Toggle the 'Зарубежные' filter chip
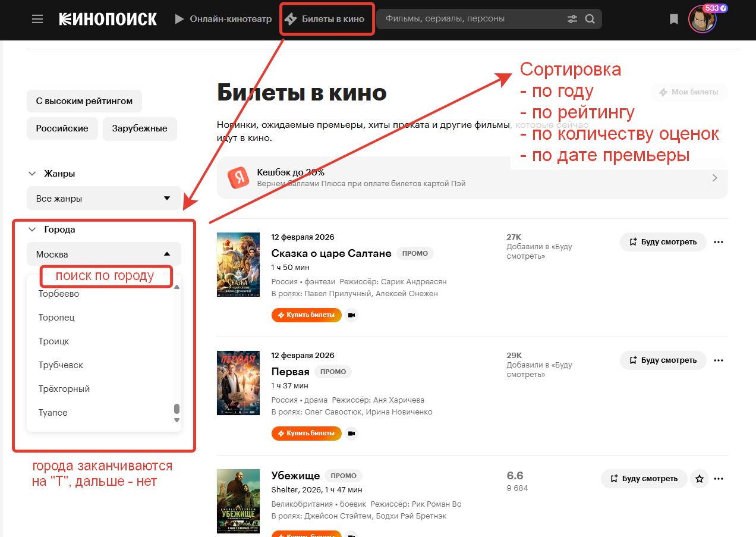The height and width of the screenshot is (537, 756). [140, 128]
